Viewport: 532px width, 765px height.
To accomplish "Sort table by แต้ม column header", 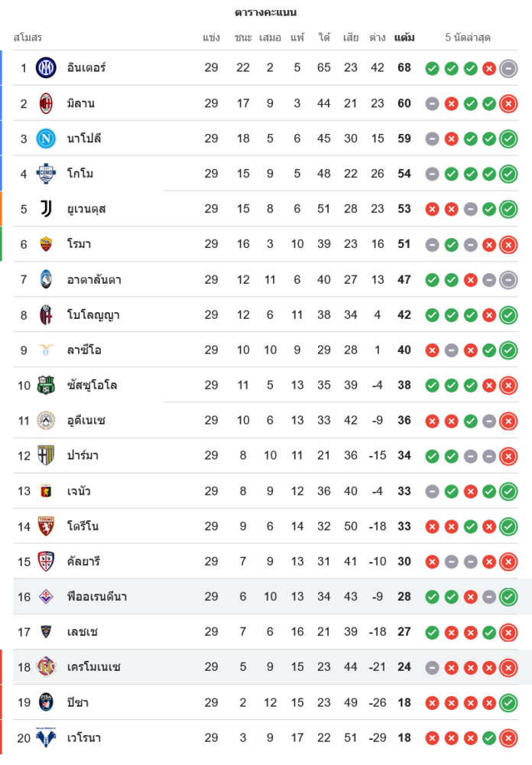I will click(404, 37).
